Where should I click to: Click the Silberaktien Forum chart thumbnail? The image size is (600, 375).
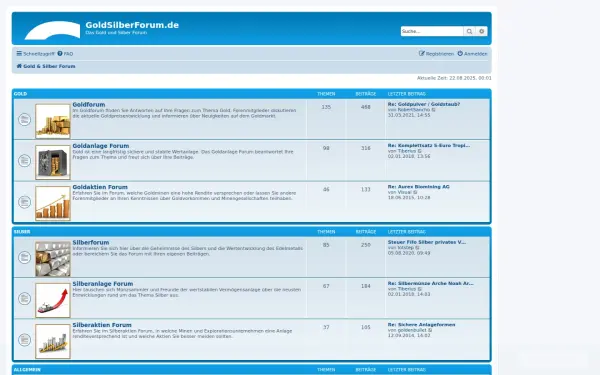pyautogui.click(x=53, y=341)
